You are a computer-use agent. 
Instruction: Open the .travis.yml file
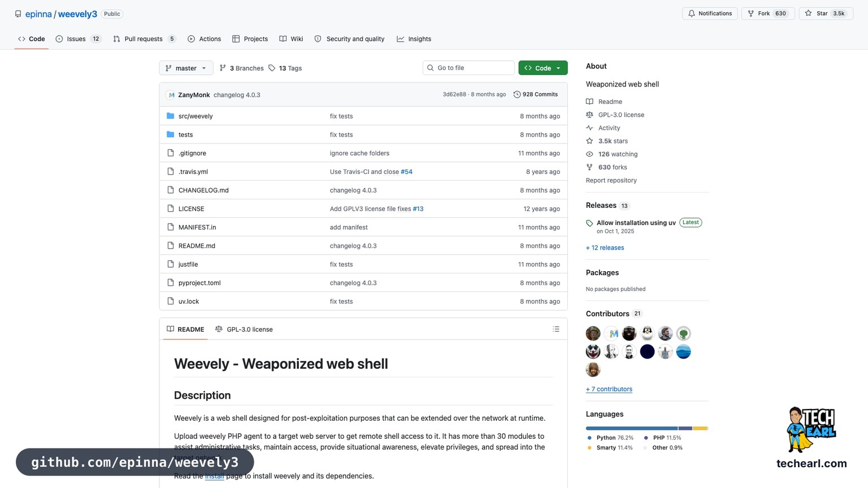[x=193, y=172]
